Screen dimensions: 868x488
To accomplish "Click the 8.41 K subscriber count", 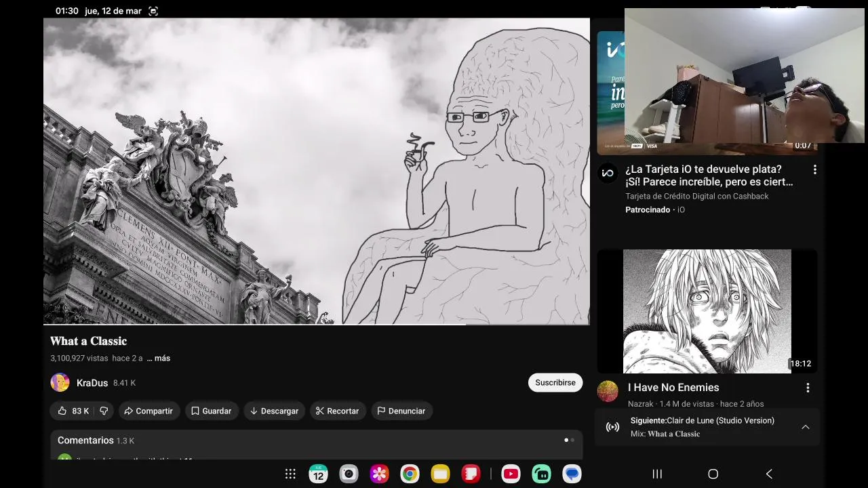I will click(125, 383).
